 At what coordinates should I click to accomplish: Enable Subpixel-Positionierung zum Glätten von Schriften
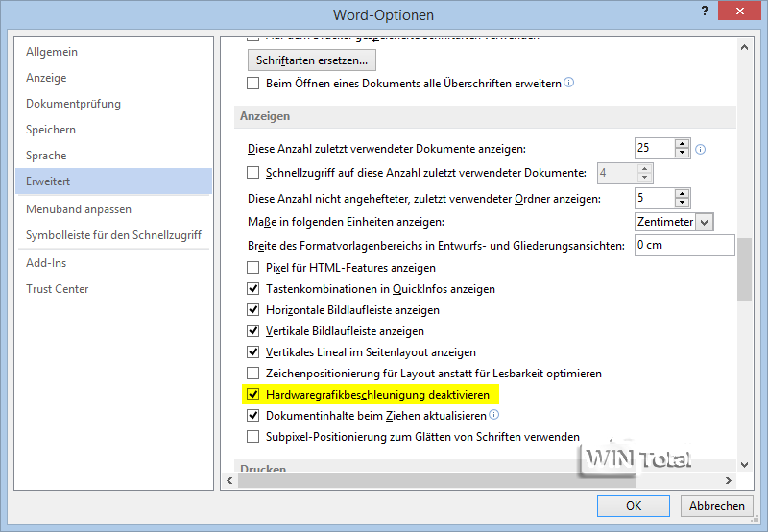[252, 437]
